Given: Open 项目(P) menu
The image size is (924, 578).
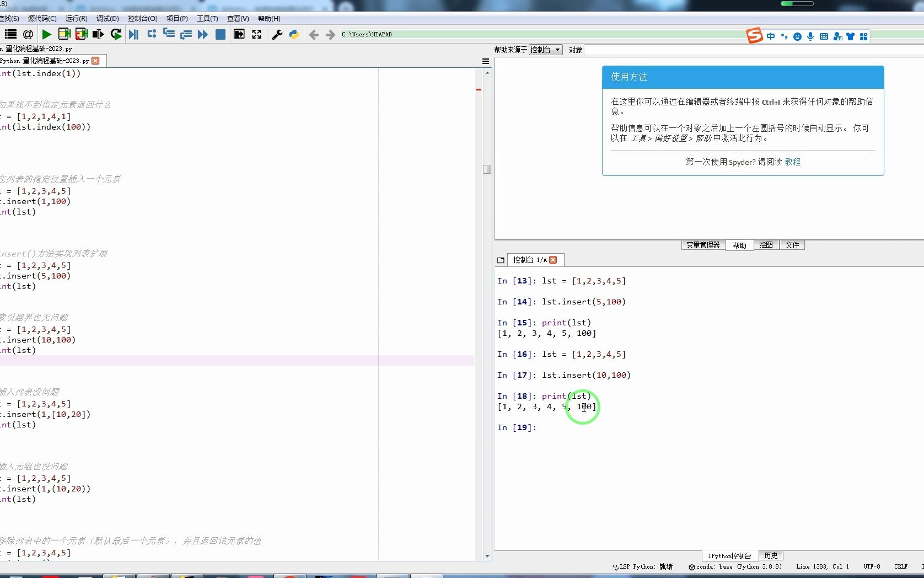Looking at the screenshot, I should click(177, 18).
